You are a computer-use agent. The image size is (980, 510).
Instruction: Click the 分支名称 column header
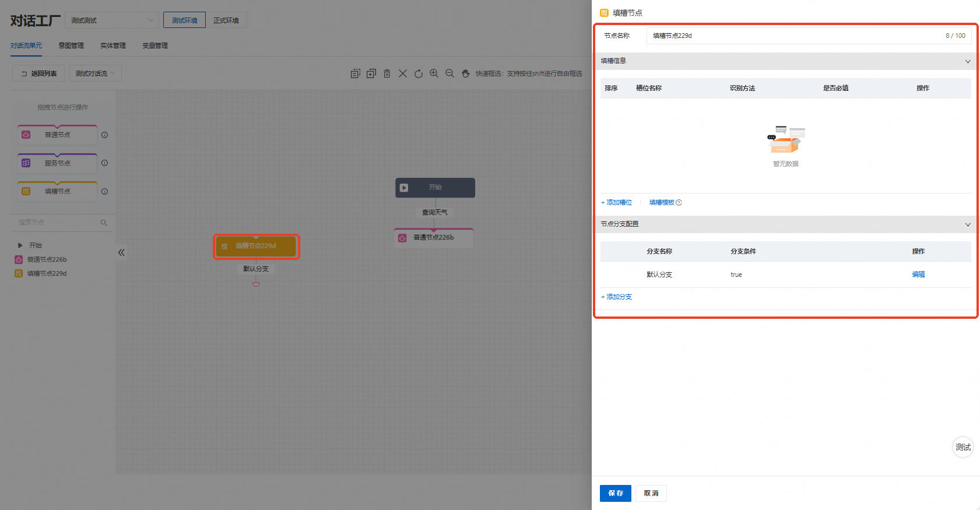coord(659,251)
